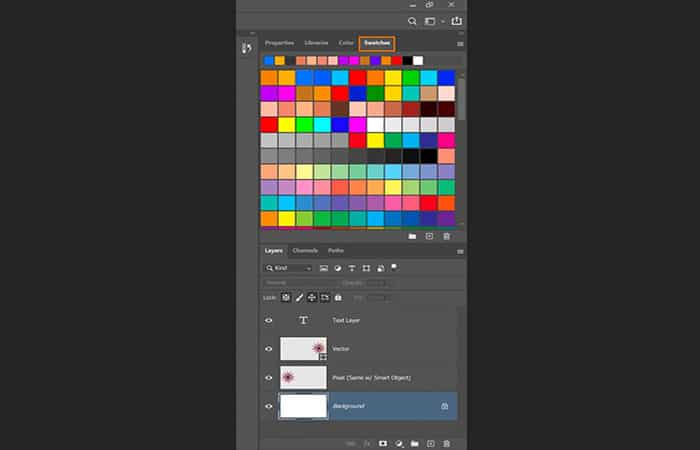Switch to the Paths tab
This screenshot has width=700, height=450.
click(x=336, y=251)
